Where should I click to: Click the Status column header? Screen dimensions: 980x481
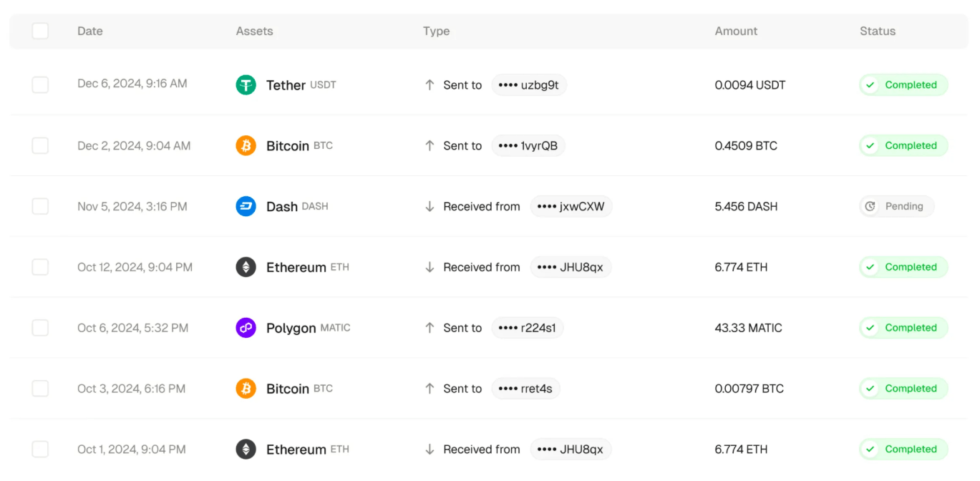878,31
